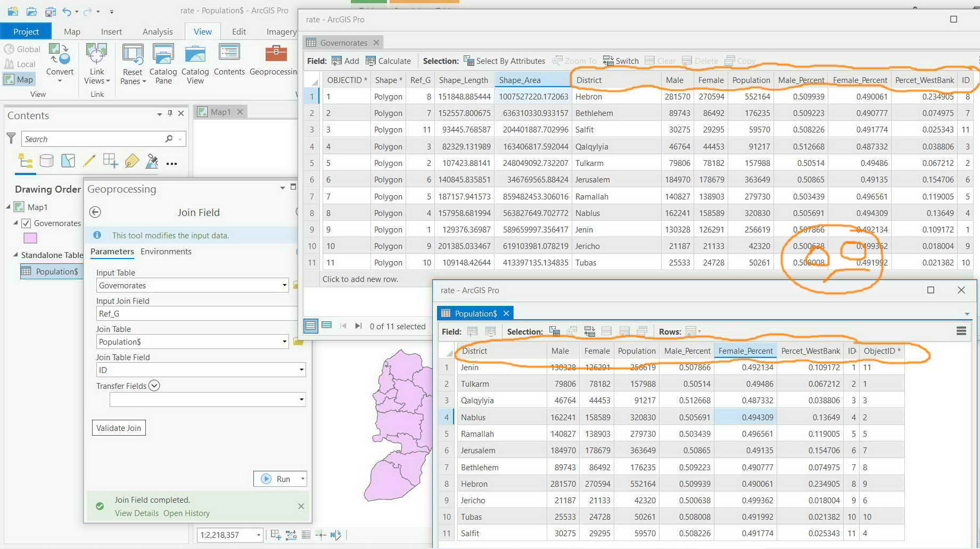The width and height of the screenshot is (980, 549).
Task: Switch to Map view mode
Action: coord(19,79)
